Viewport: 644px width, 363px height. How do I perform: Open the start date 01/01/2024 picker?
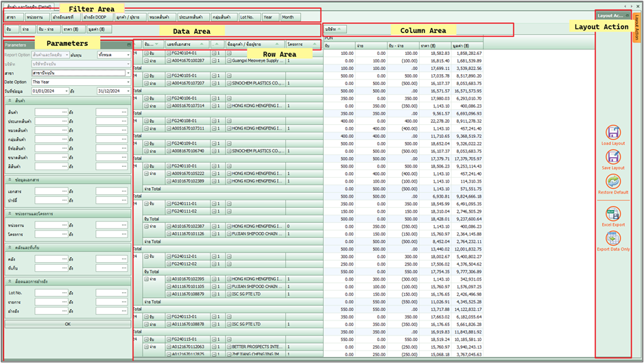(66, 91)
